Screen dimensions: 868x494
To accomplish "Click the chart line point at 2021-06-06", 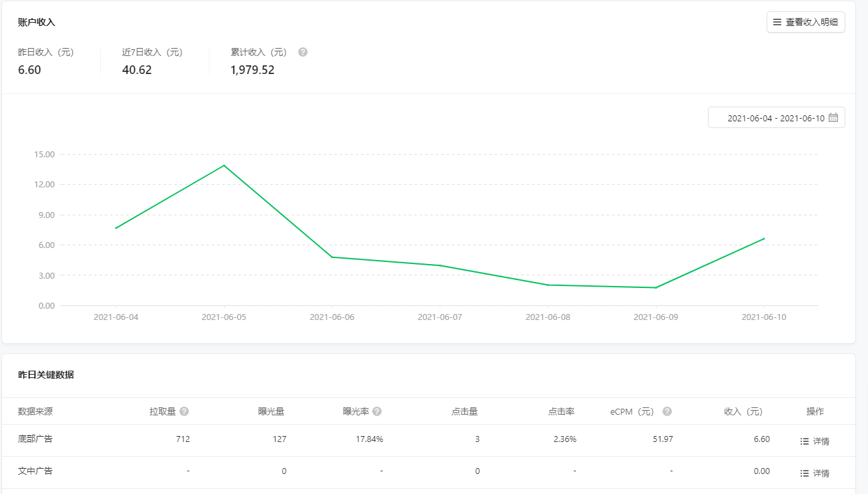I will [332, 257].
